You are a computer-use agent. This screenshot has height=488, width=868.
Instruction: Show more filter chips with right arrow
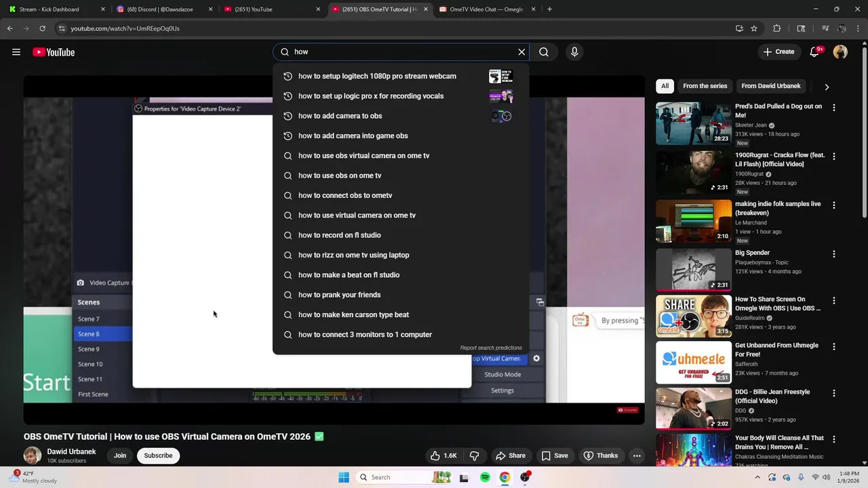tap(826, 87)
